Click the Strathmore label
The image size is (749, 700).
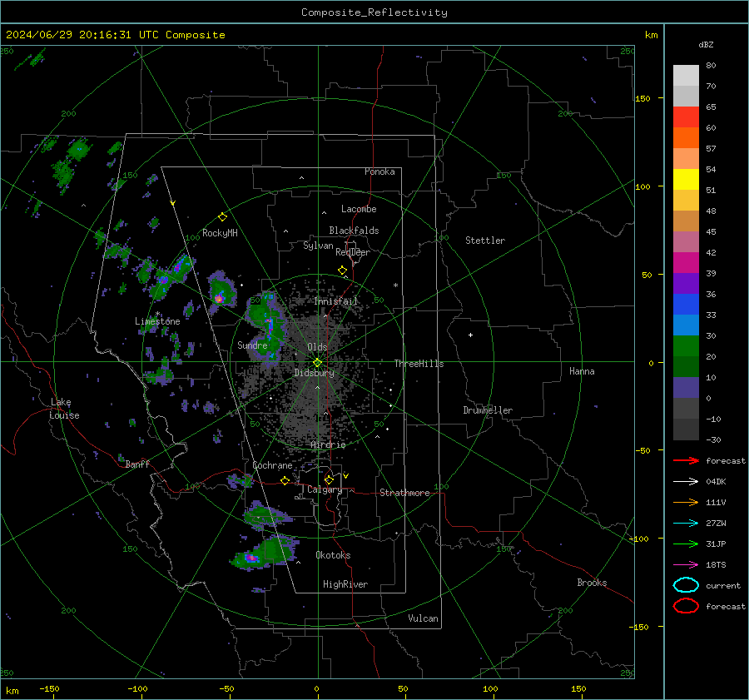click(404, 493)
